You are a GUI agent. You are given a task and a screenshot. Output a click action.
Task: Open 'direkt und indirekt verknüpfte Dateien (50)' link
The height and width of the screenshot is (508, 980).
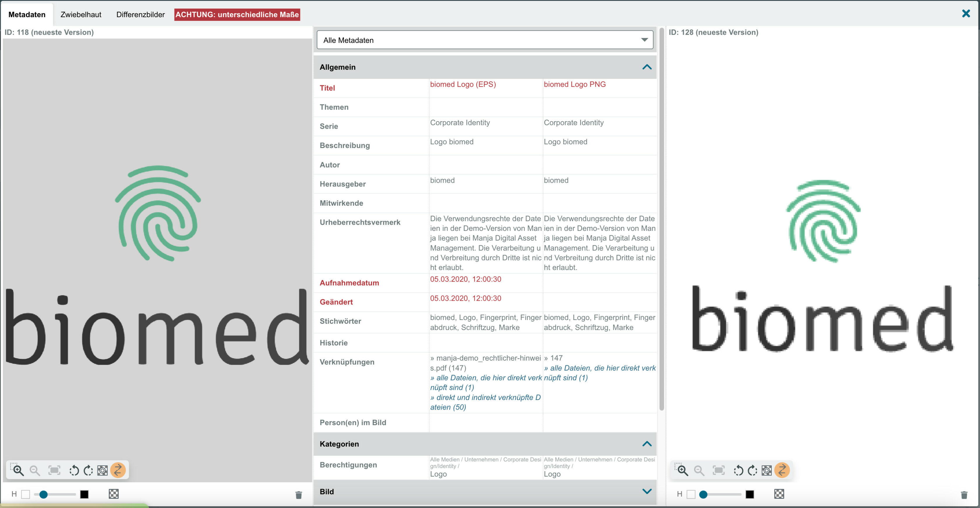485,402
